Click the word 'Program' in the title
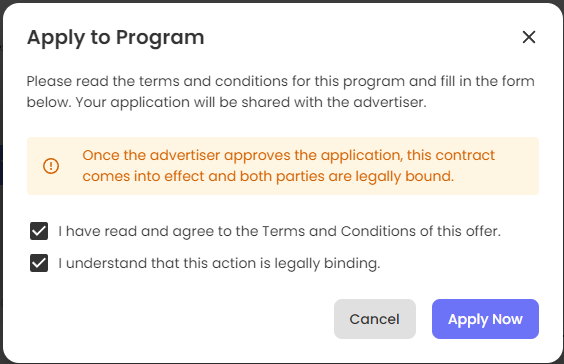 click(x=160, y=38)
